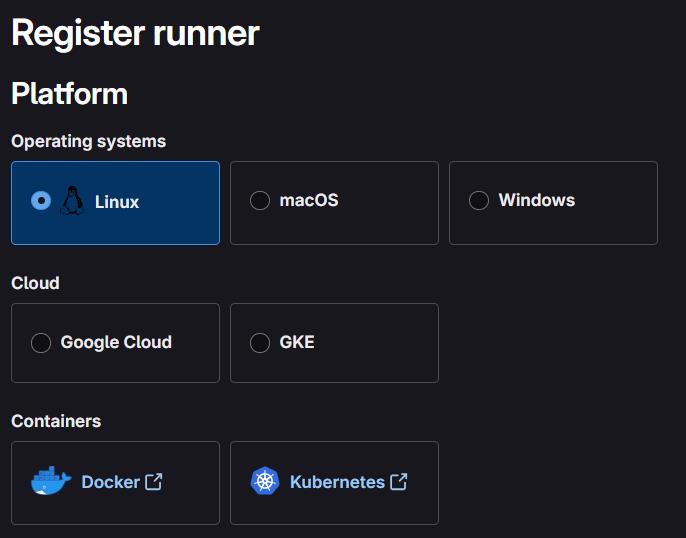
Task: Select the Google Cloud radio button
Action: pyautogui.click(x=41, y=343)
